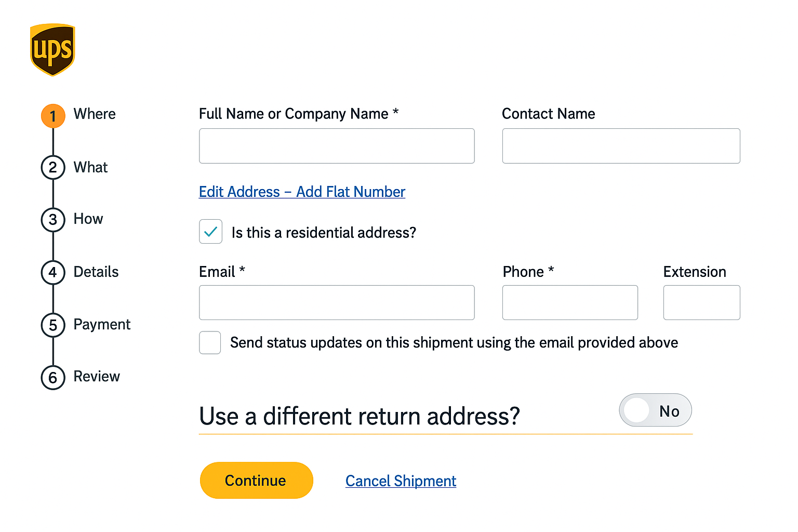Click the Where step label
798x532 pixels.
point(95,114)
